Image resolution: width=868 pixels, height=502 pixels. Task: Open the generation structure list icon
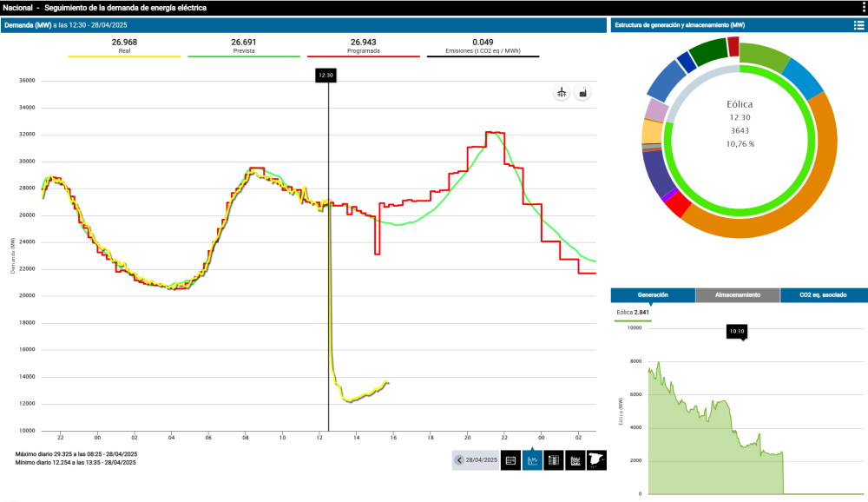858,25
